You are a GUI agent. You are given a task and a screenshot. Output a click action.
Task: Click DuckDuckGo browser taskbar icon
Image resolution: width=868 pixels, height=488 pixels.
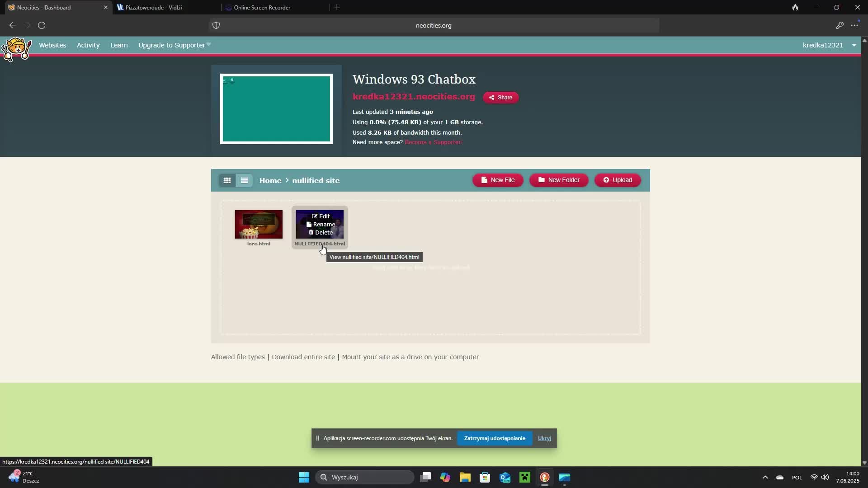(545, 477)
